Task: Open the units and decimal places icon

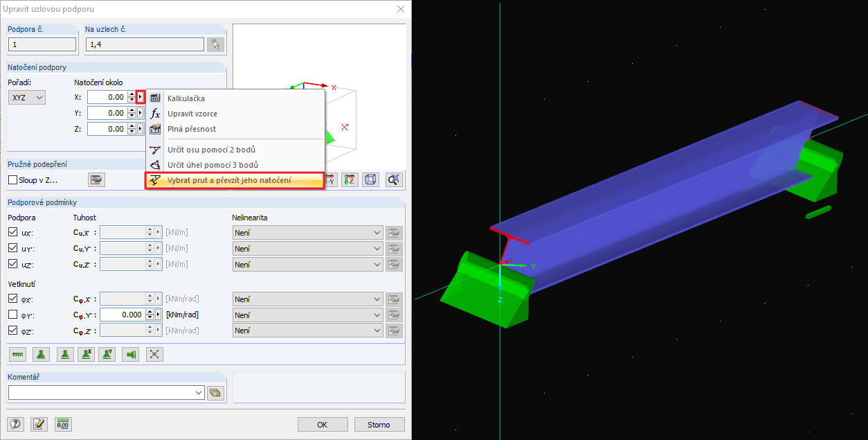Action: tap(63, 424)
